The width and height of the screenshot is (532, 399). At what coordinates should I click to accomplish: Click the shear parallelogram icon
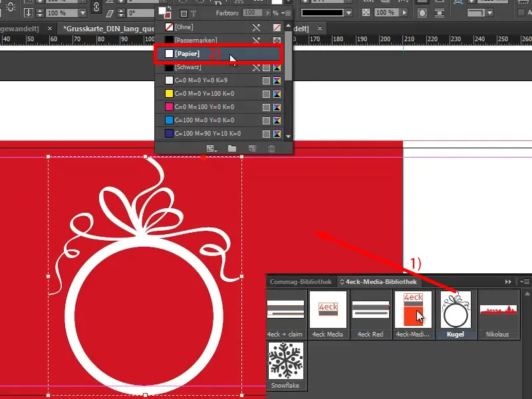pyautogui.click(x=110, y=13)
